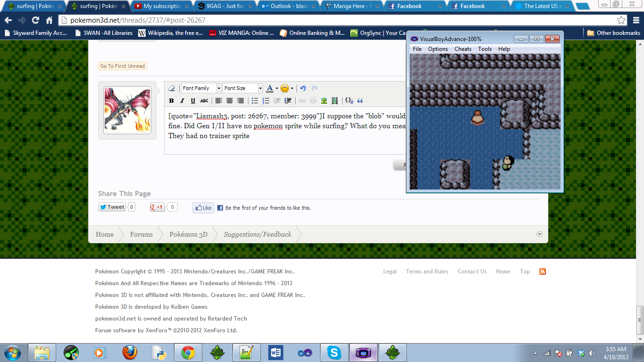Click the insert image icon

point(324,100)
